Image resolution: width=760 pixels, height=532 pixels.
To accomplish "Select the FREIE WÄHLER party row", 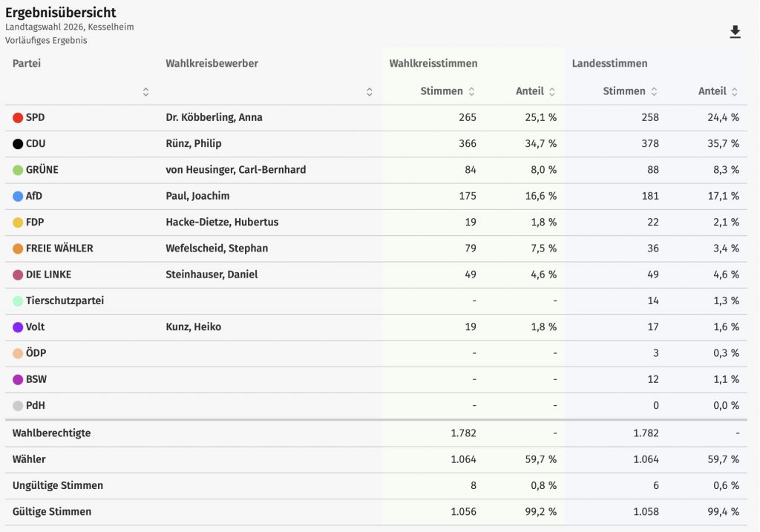I will [59, 249].
